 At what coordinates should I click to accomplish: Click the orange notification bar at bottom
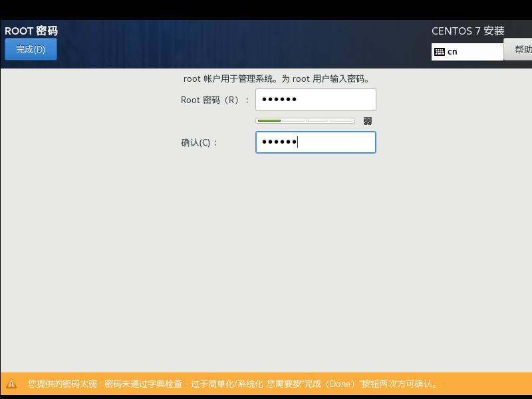tap(266, 384)
